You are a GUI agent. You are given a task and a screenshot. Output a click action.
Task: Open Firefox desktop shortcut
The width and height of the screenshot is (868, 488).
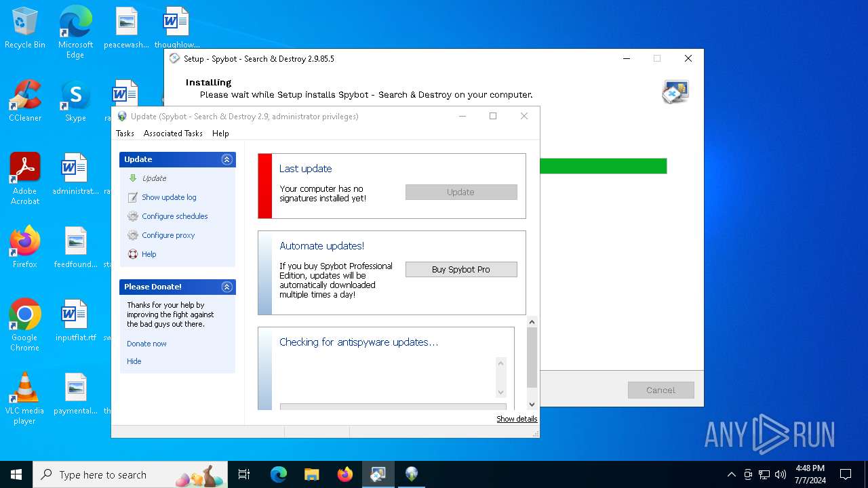pos(25,247)
